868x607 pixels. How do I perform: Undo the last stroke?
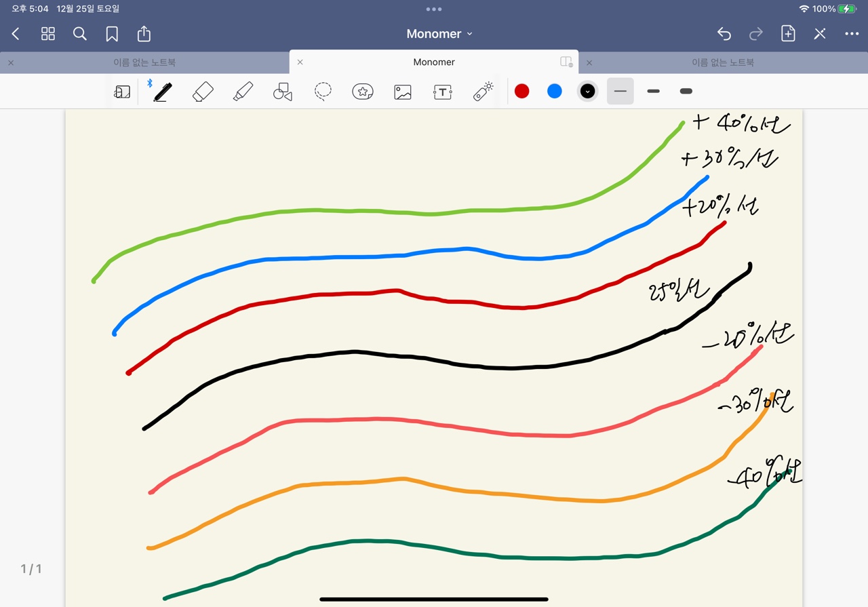pos(724,34)
